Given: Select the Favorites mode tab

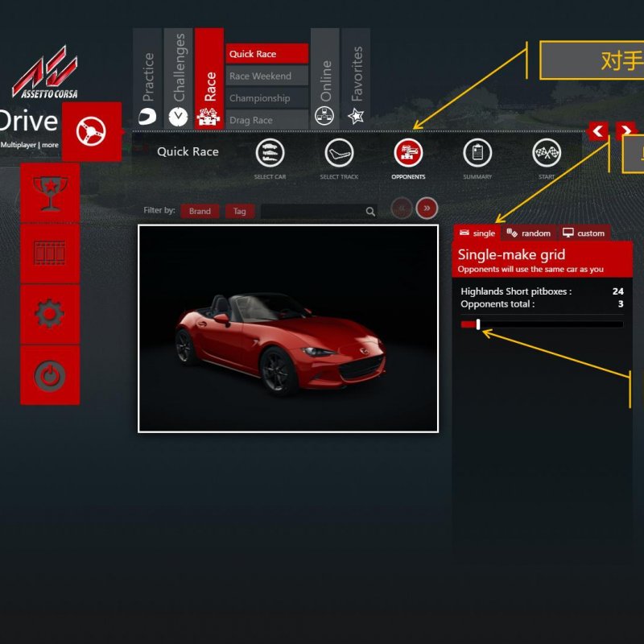Looking at the screenshot, I should click(356, 78).
